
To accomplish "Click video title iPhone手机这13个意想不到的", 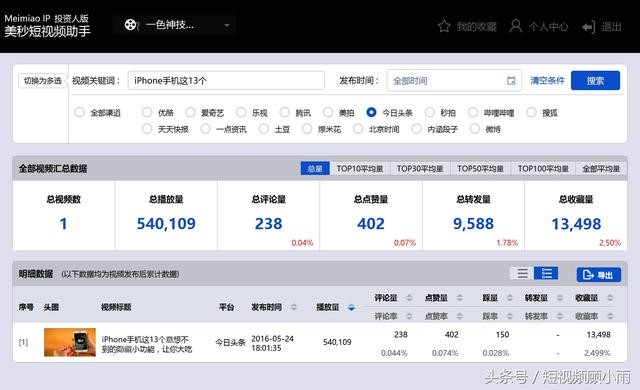I will 147,344.
